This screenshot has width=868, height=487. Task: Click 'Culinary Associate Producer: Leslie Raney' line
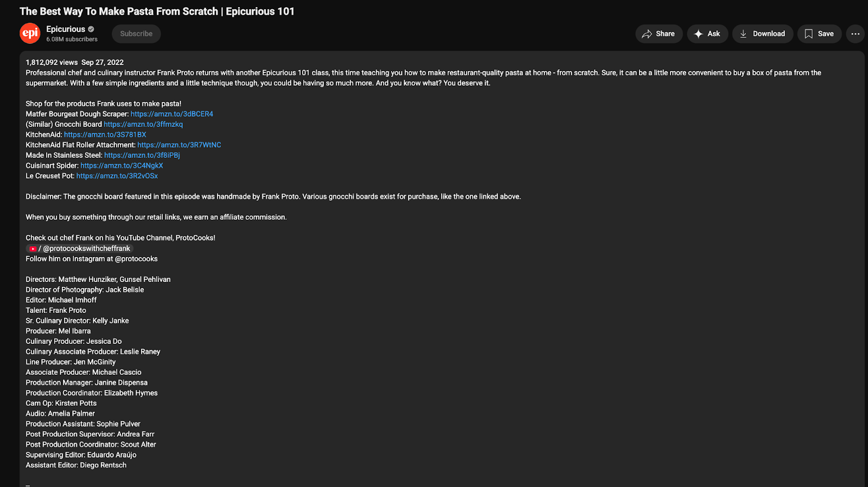click(93, 351)
